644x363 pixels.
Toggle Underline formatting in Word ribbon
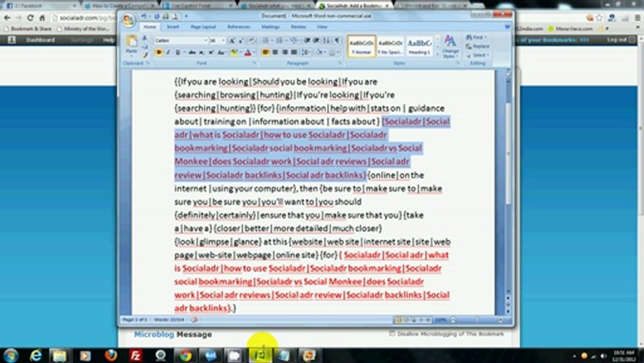tap(177, 52)
